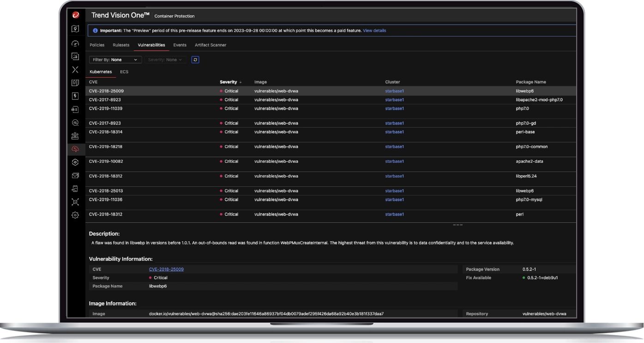644x343 pixels.
Task: Click the php7.0-gd package name cell
Action: (526, 123)
